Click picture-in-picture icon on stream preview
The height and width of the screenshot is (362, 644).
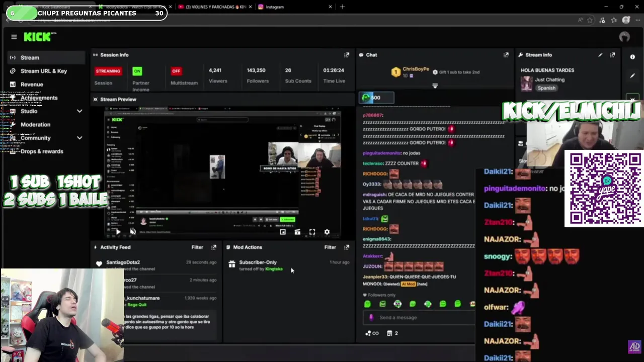[x=283, y=232]
